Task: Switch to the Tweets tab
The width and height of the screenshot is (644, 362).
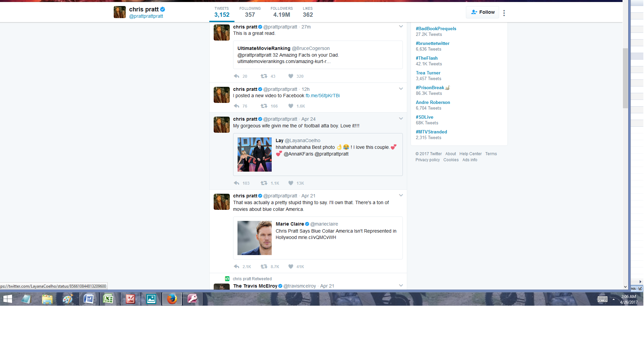Action: click(222, 12)
